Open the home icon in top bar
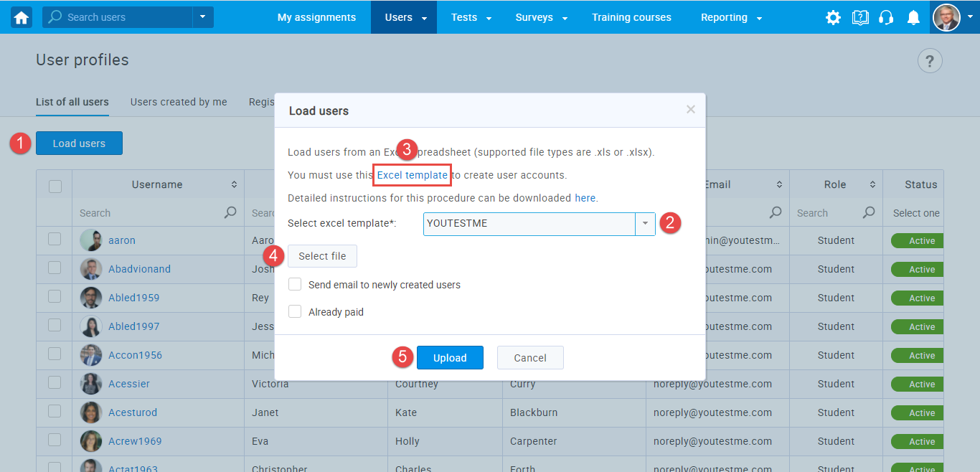The height and width of the screenshot is (472, 980). [x=20, y=16]
